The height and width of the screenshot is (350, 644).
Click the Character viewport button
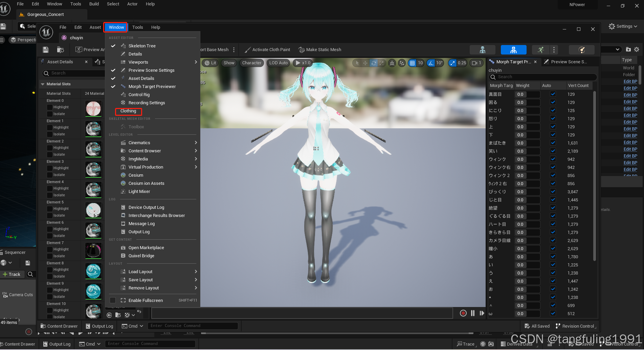point(252,63)
